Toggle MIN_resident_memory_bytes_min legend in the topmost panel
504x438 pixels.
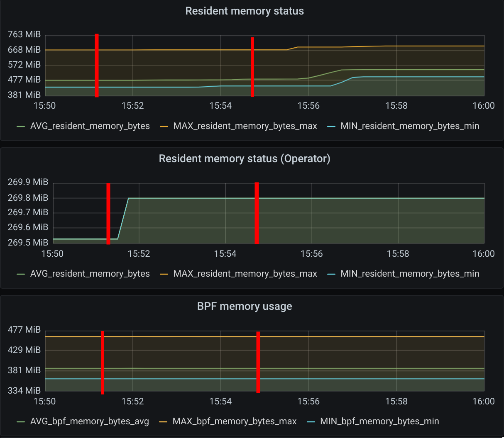coord(410,126)
